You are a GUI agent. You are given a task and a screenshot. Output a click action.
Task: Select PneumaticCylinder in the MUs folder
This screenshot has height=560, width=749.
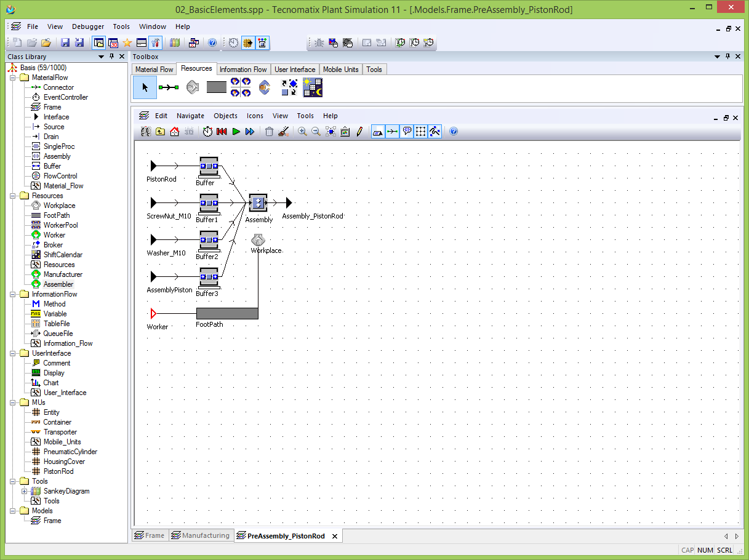pos(70,452)
